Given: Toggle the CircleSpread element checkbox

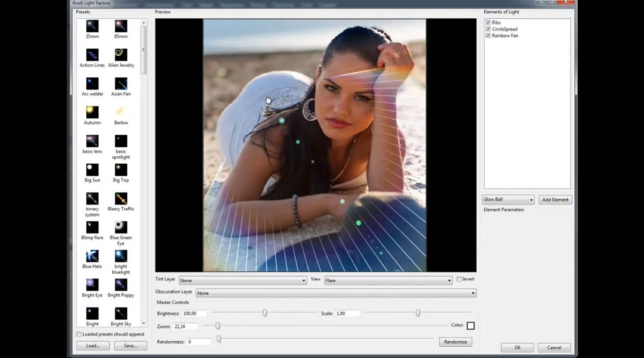Looking at the screenshot, I should tap(488, 29).
